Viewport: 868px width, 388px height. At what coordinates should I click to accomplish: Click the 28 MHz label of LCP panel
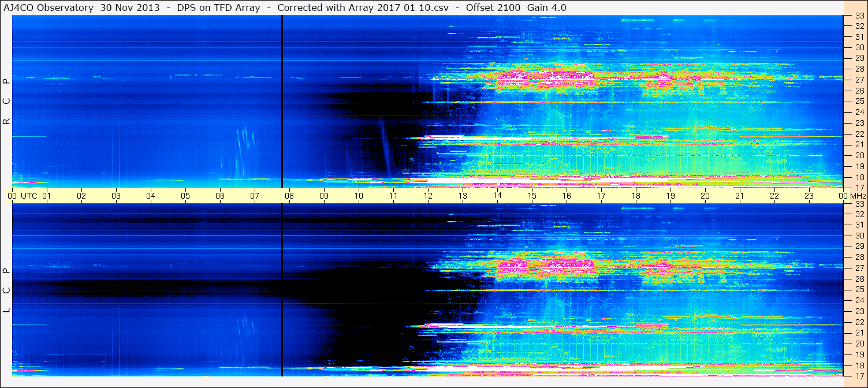[859, 257]
